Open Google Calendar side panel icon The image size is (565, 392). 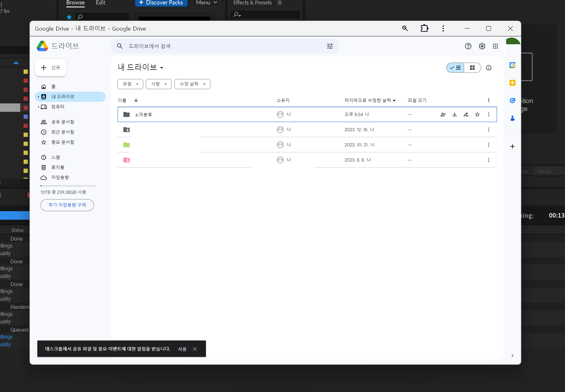512,65
